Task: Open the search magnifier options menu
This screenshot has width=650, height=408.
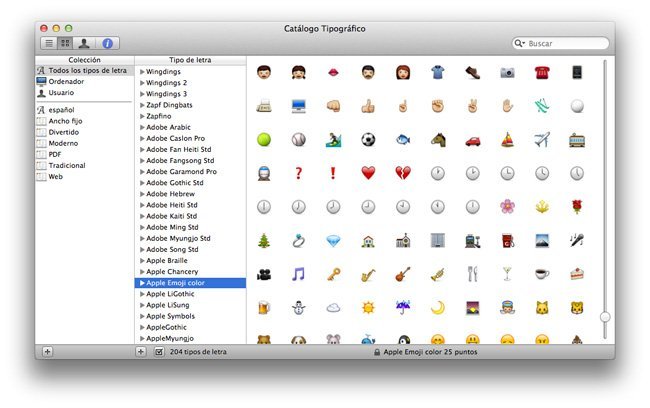Action: click(x=519, y=43)
